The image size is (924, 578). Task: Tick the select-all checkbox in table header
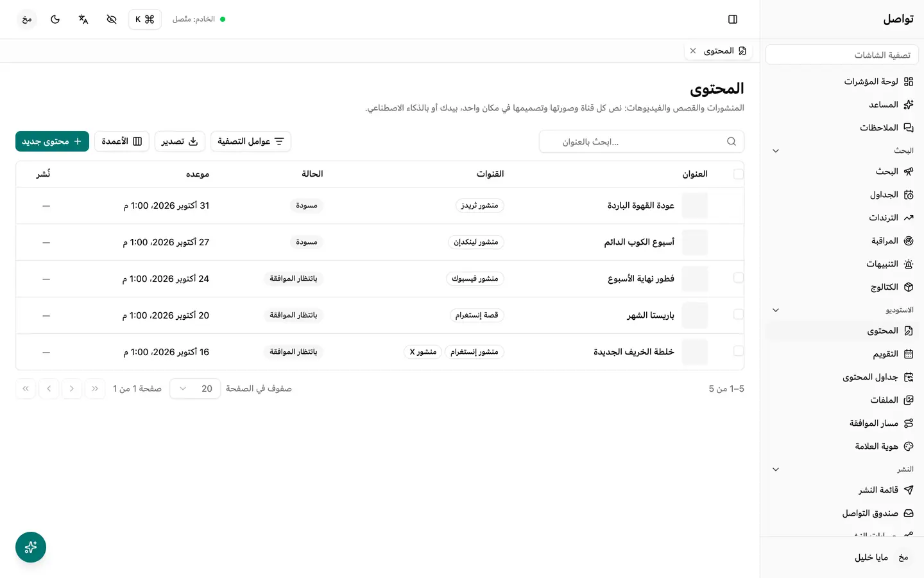[x=739, y=174]
